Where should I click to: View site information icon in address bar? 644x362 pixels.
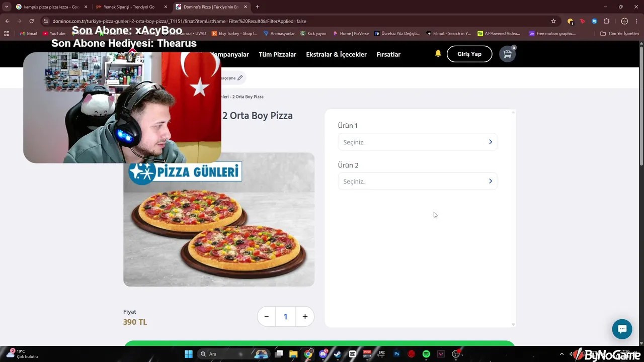pyautogui.click(x=46, y=21)
